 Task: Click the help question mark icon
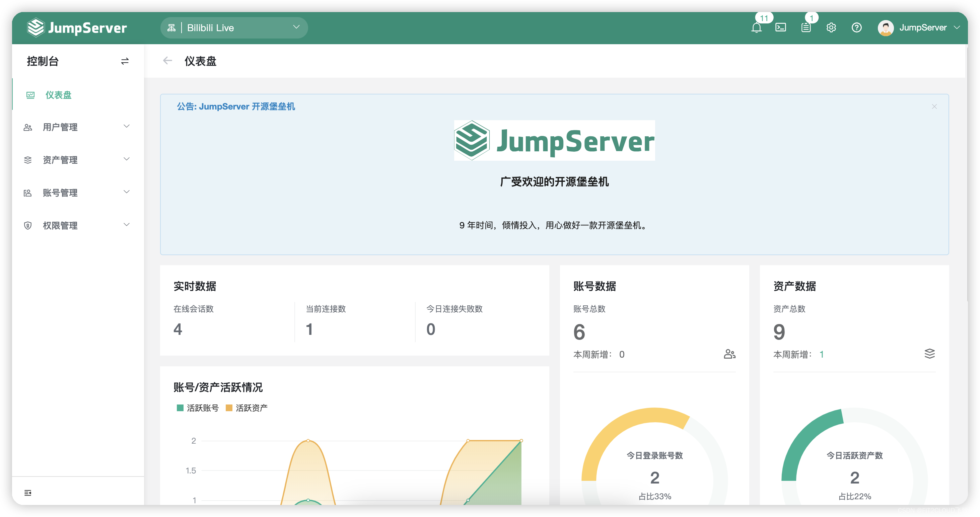856,27
